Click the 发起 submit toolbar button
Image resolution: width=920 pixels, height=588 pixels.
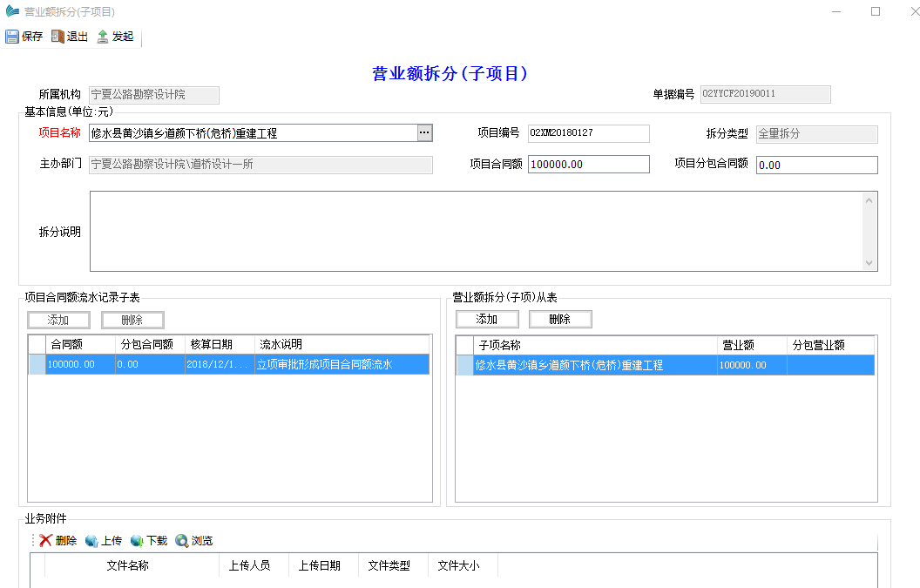(x=115, y=37)
